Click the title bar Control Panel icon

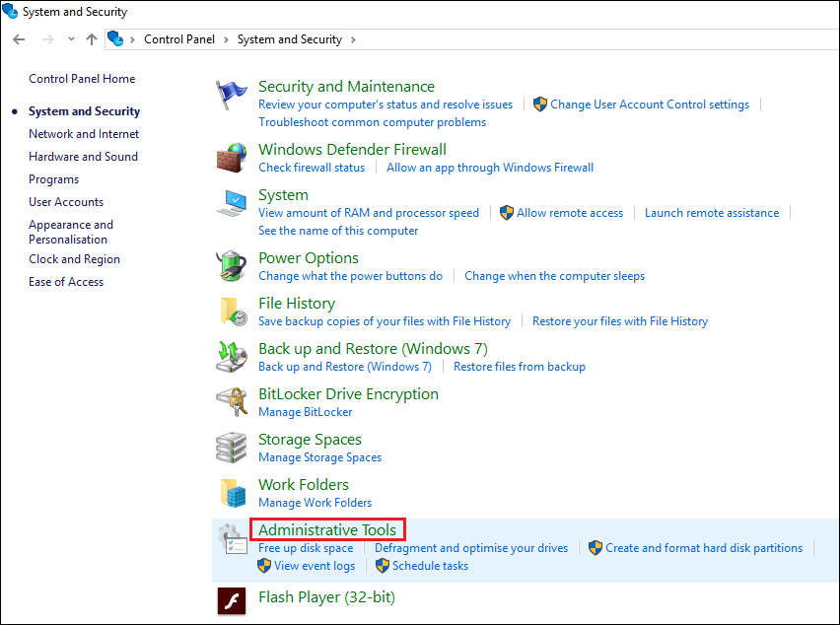[x=10, y=11]
